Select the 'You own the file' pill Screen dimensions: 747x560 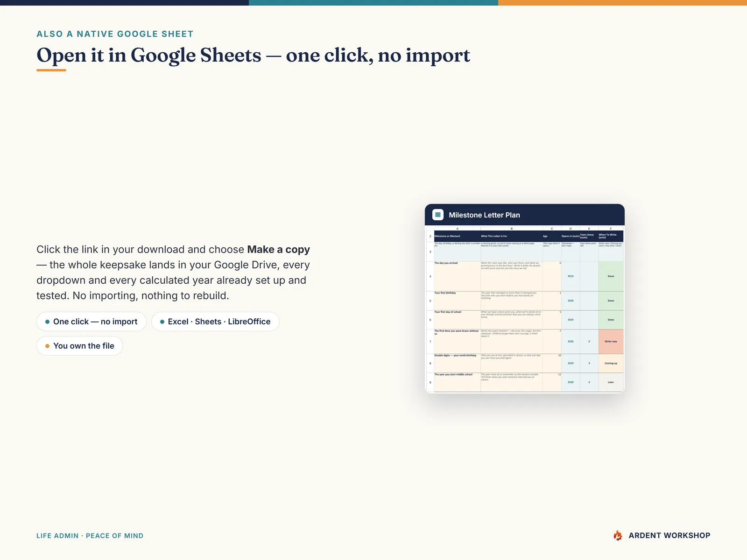(x=80, y=346)
